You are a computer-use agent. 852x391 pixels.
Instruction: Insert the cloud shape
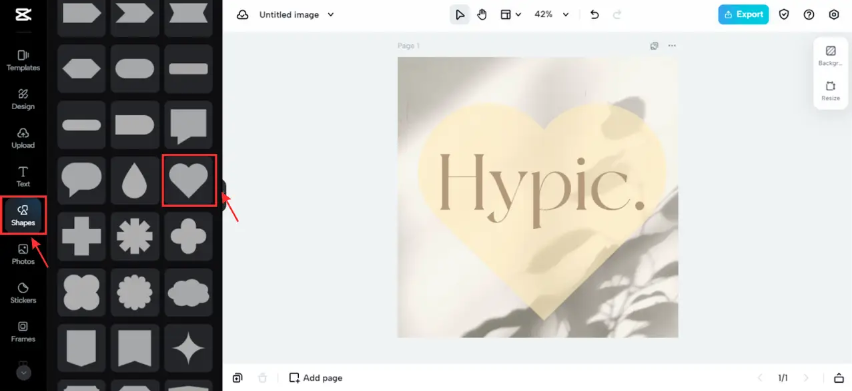click(x=188, y=292)
